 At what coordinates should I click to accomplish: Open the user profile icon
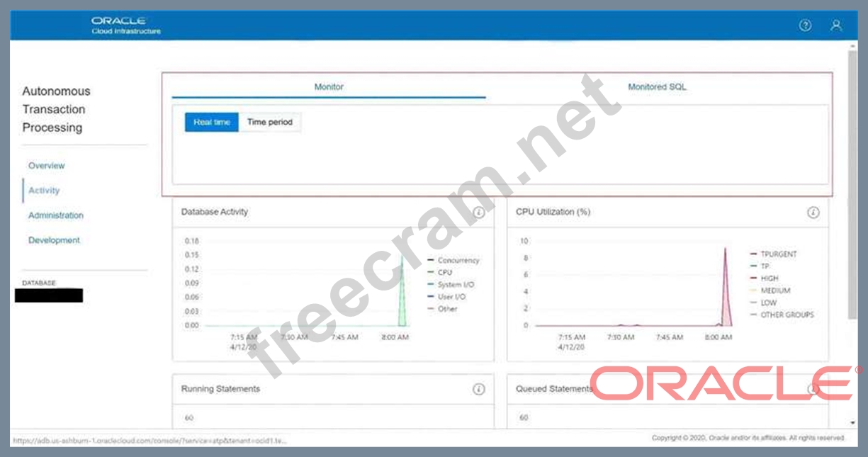(x=836, y=26)
